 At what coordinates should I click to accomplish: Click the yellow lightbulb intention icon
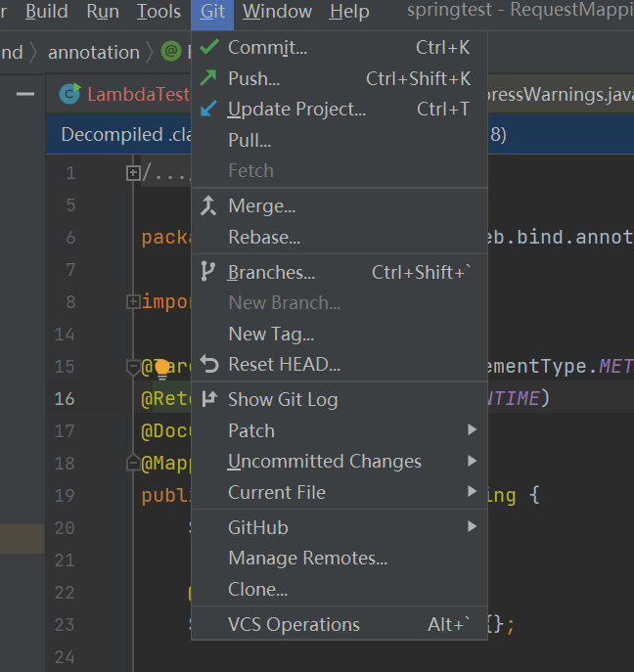click(x=162, y=368)
